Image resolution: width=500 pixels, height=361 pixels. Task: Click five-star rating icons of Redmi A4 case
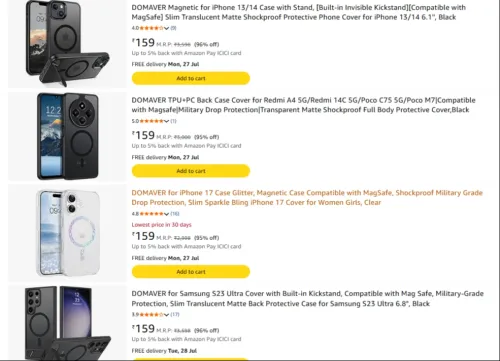[151, 121]
